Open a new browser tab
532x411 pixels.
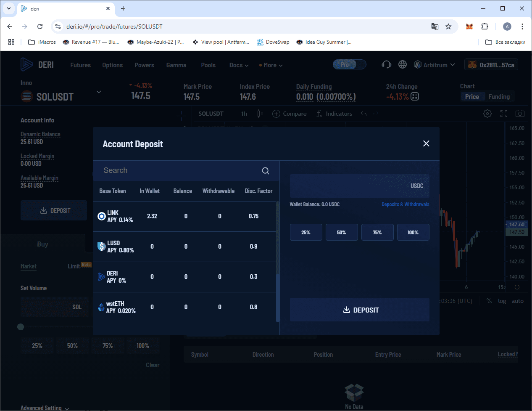(123, 8)
